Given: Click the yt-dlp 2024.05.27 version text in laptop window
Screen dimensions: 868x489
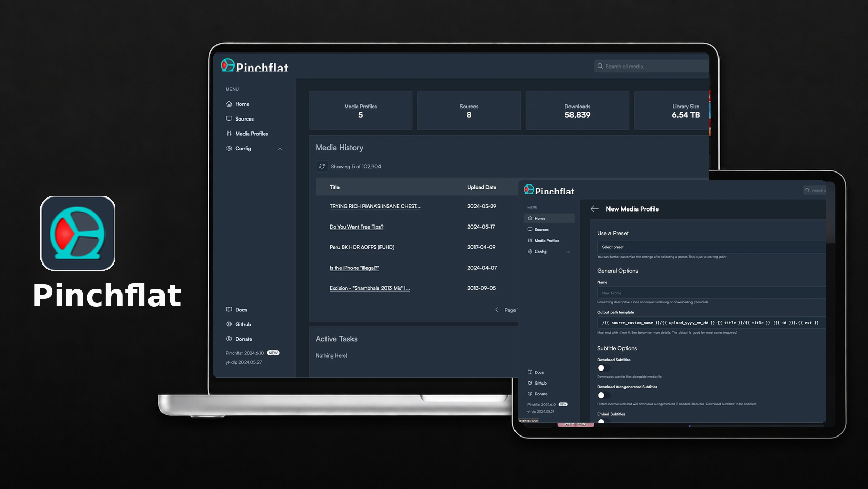Looking at the screenshot, I should coord(243,362).
